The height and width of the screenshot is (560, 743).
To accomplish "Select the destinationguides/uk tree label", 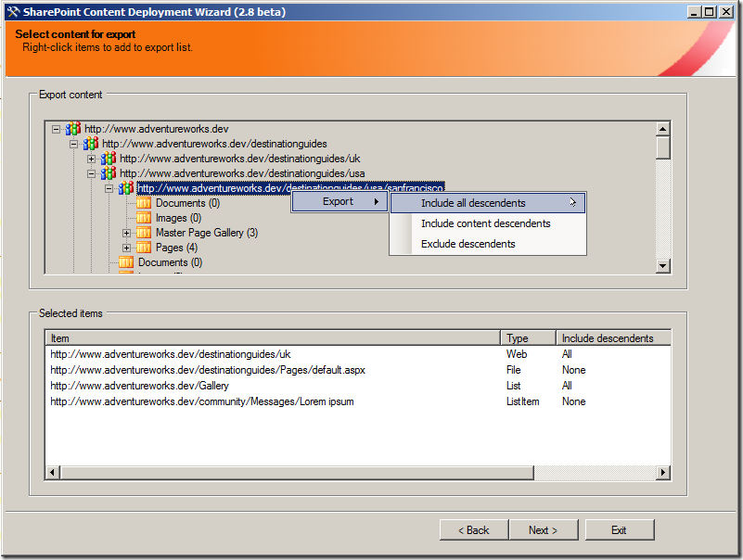I will 239,159.
